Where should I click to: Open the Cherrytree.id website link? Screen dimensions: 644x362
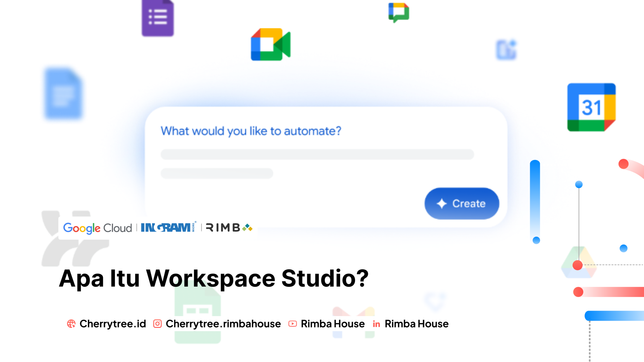[x=113, y=324]
